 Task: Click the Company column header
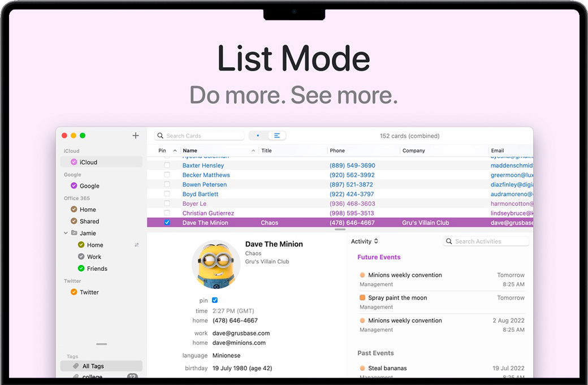tap(414, 151)
